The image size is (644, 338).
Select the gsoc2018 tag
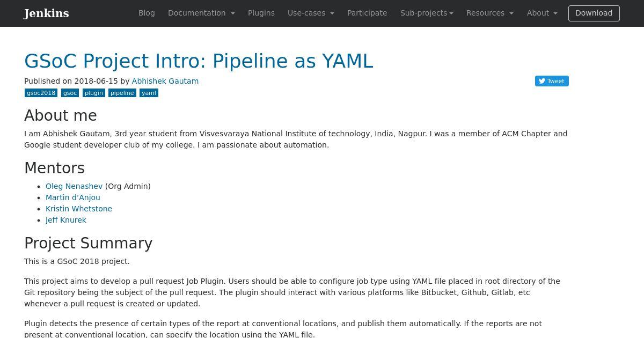41,93
